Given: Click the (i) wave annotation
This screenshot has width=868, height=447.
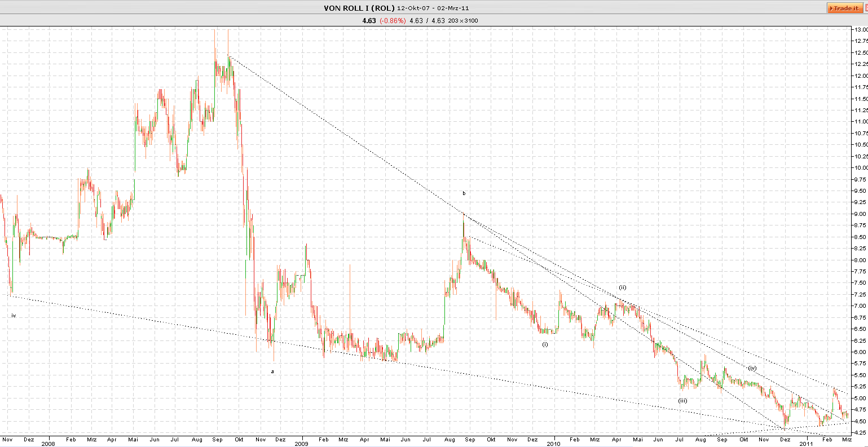Looking at the screenshot, I should click(x=545, y=344).
